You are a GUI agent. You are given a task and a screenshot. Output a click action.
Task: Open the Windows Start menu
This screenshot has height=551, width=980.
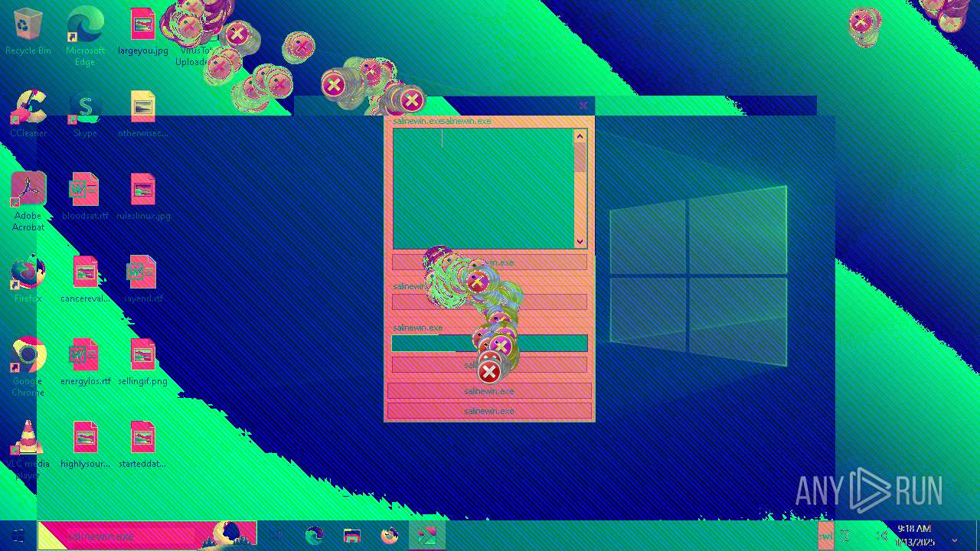(18, 536)
